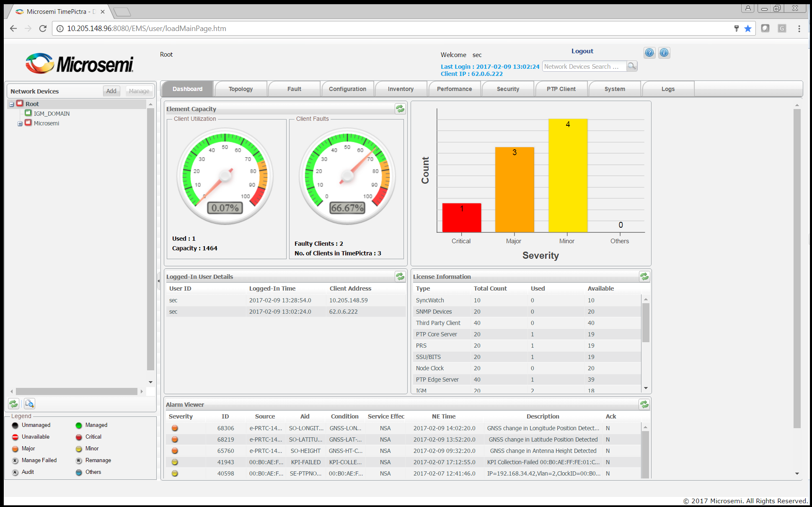Screen dimensions: 812x507
Task: Acknowledge flag on alarm 68306 severity indicator
Action: point(174,428)
